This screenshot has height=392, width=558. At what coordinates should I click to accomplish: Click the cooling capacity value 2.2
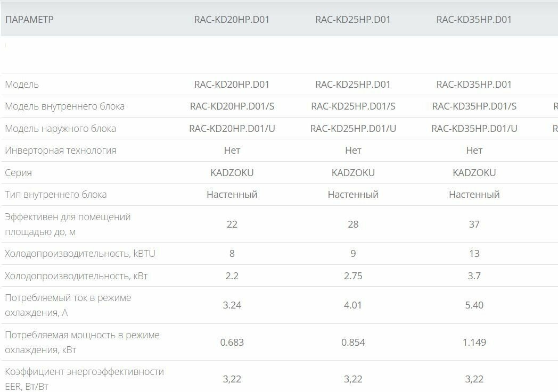coord(232,276)
